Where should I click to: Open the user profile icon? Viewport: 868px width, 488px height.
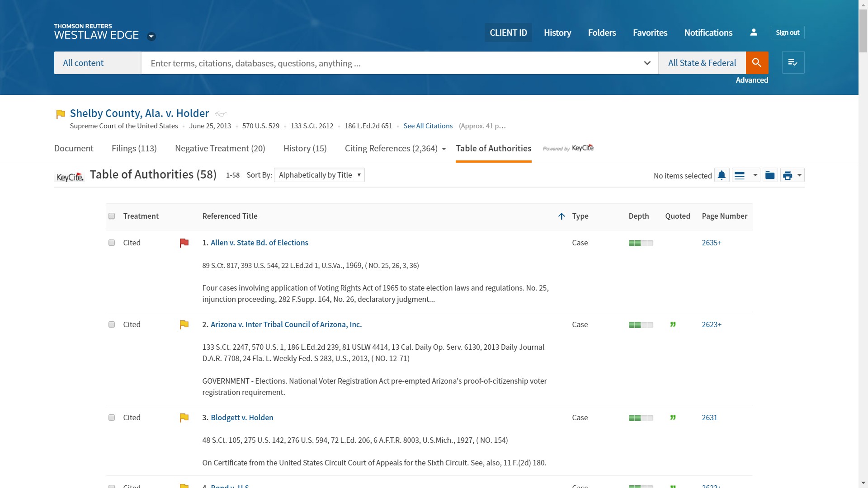754,33
